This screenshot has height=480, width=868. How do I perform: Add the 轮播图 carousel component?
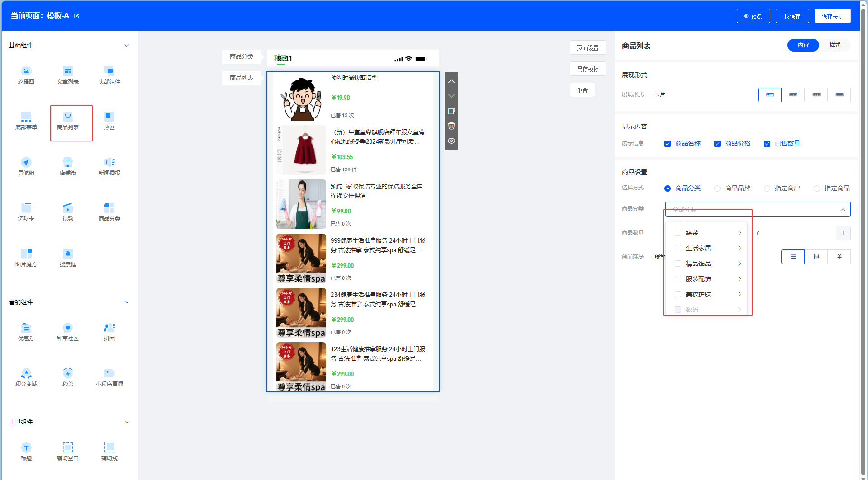pyautogui.click(x=26, y=75)
